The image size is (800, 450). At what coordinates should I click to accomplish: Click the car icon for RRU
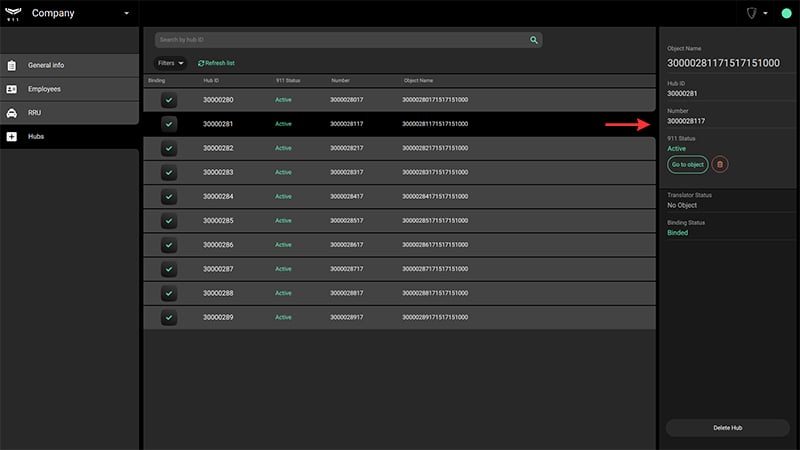(12, 113)
